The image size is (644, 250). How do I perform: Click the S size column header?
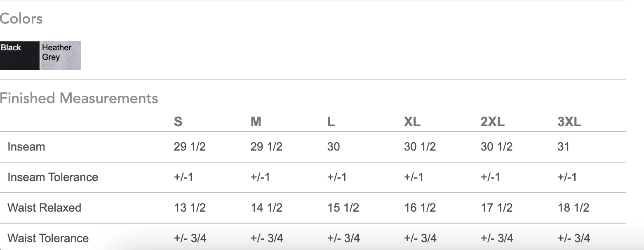[x=178, y=122]
